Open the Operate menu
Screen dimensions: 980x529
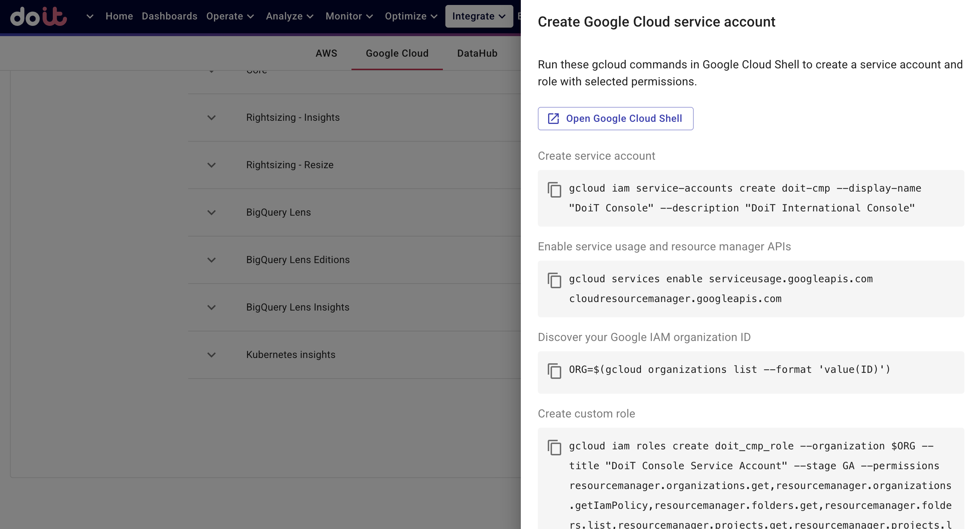click(230, 16)
